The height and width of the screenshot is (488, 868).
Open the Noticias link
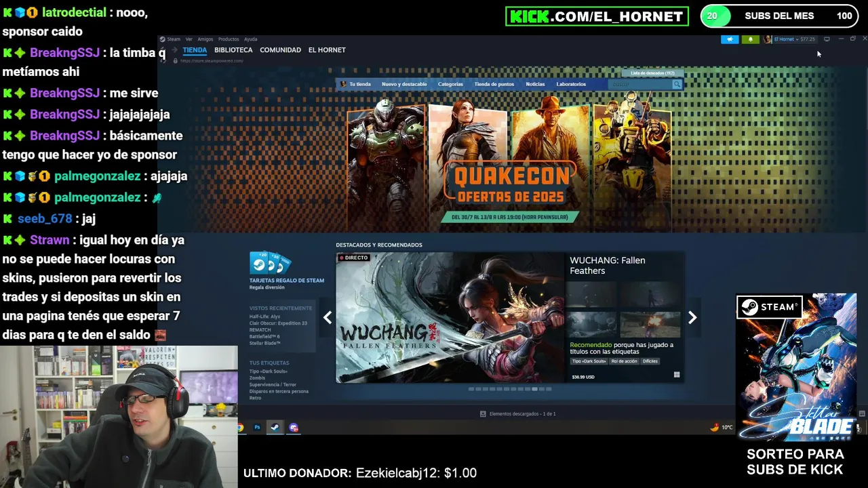[x=535, y=84]
